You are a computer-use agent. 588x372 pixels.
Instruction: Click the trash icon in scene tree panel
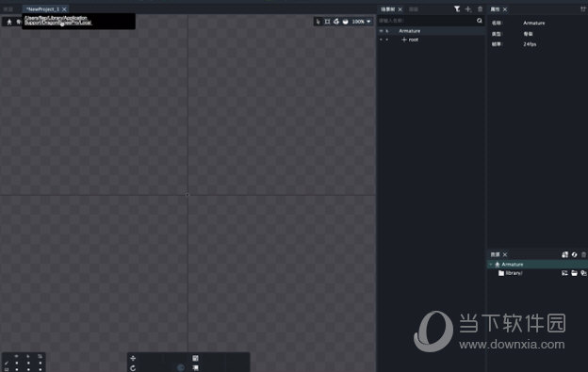pos(480,9)
